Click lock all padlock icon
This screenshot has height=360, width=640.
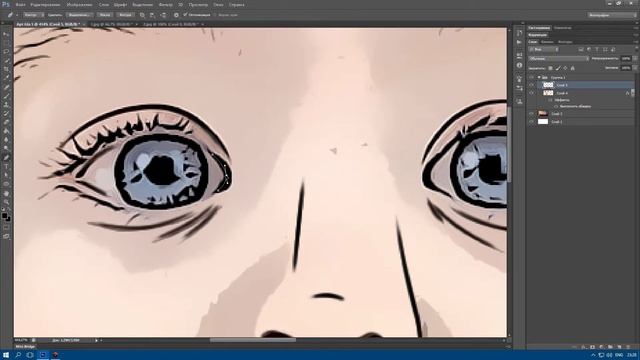coord(573,68)
